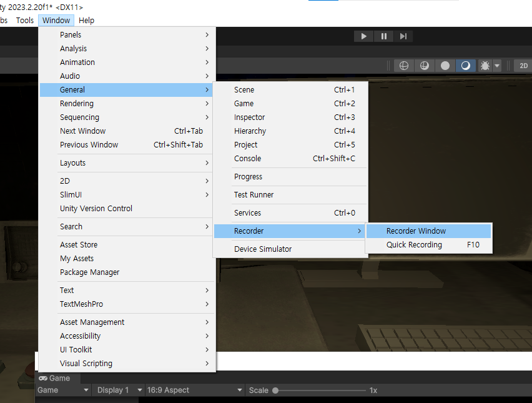Open the Test Runner entry
This screenshot has height=403, width=532.
click(290, 194)
